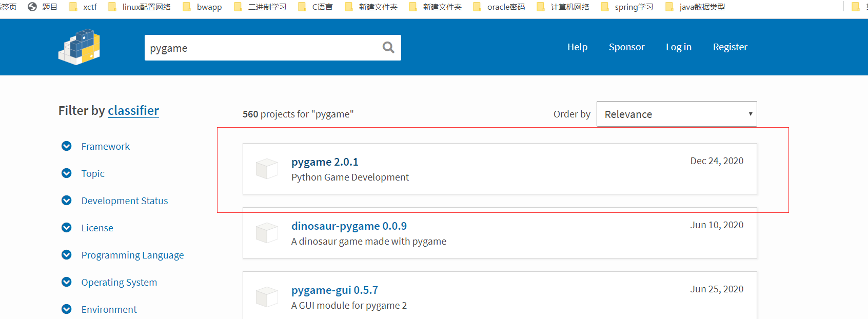868x319 pixels.
Task: Open the spring学习 bookmark folder
Action: [x=627, y=7]
